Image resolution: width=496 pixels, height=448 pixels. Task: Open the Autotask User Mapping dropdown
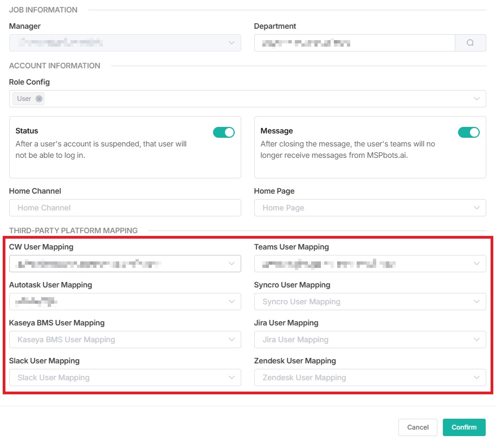coord(125,302)
